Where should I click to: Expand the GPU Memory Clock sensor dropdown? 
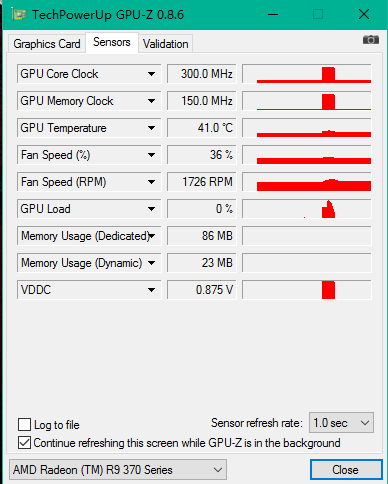tap(151, 101)
